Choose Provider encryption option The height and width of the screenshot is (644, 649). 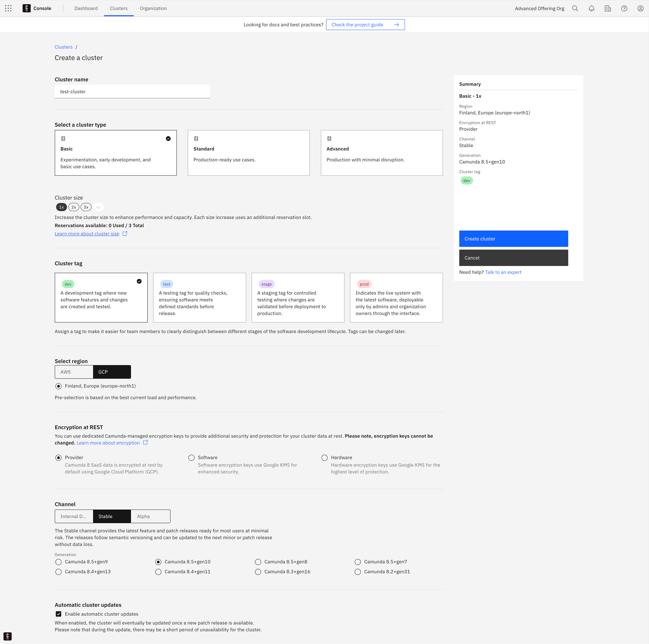(58, 457)
